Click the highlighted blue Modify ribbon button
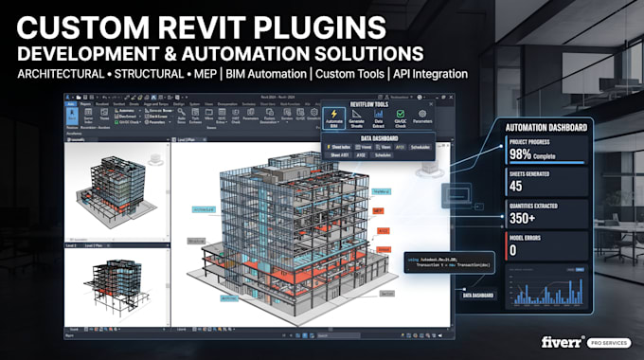 72,117
